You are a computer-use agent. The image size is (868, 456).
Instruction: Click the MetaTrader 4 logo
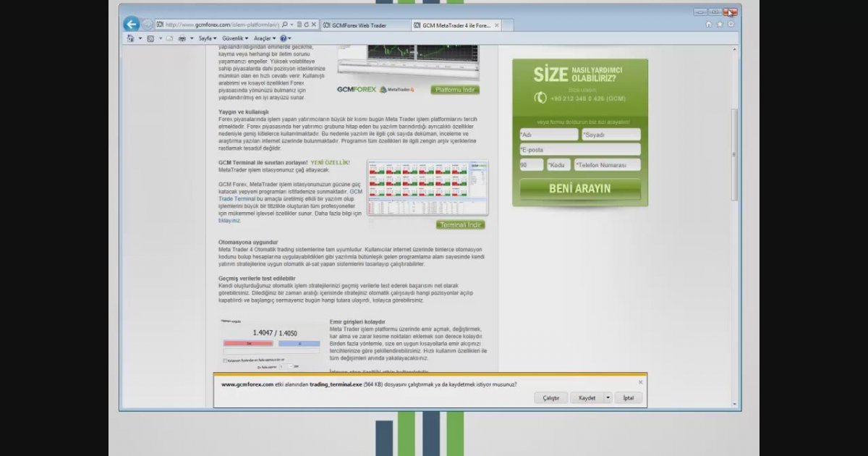[396, 90]
